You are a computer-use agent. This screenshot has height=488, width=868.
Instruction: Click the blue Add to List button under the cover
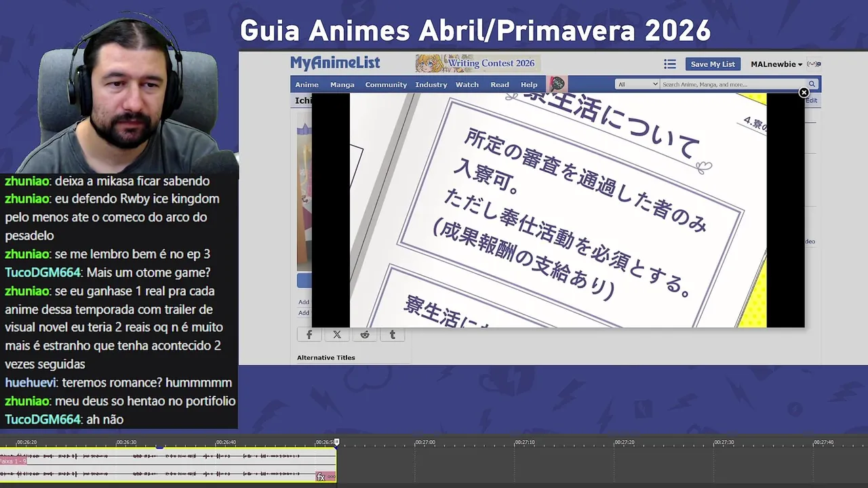(x=304, y=281)
